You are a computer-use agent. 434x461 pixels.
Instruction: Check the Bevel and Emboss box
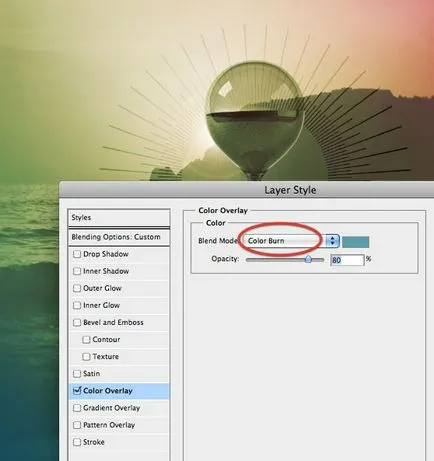pyautogui.click(x=77, y=322)
